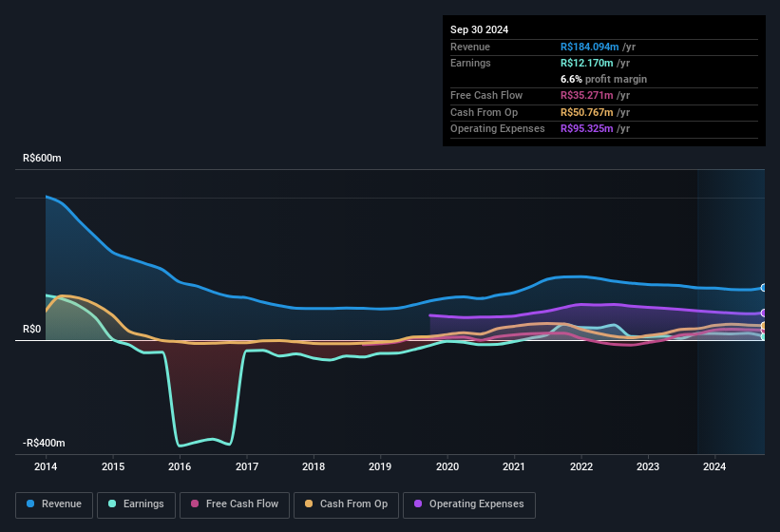Click the Free Cash Flow value R$35.271m
Screen dimensions: 780x532
586,95
